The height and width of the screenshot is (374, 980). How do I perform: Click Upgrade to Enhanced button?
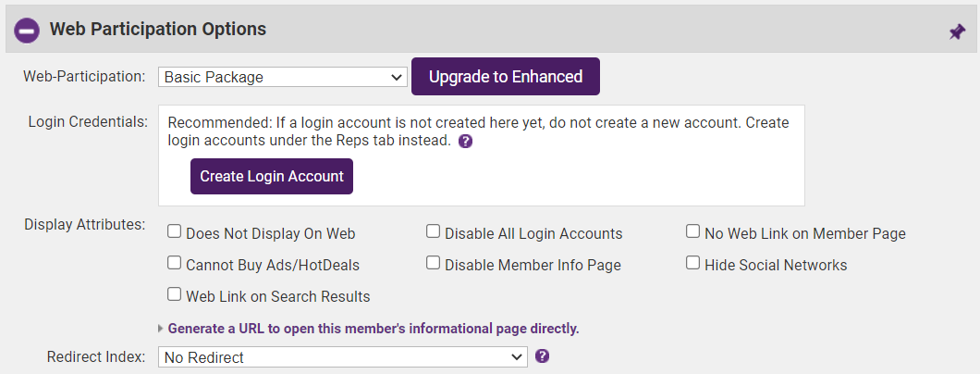click(506, 77)
